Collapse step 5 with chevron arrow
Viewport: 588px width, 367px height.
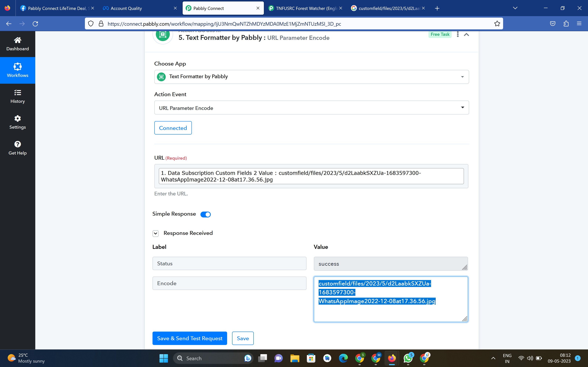coord(466,35)
